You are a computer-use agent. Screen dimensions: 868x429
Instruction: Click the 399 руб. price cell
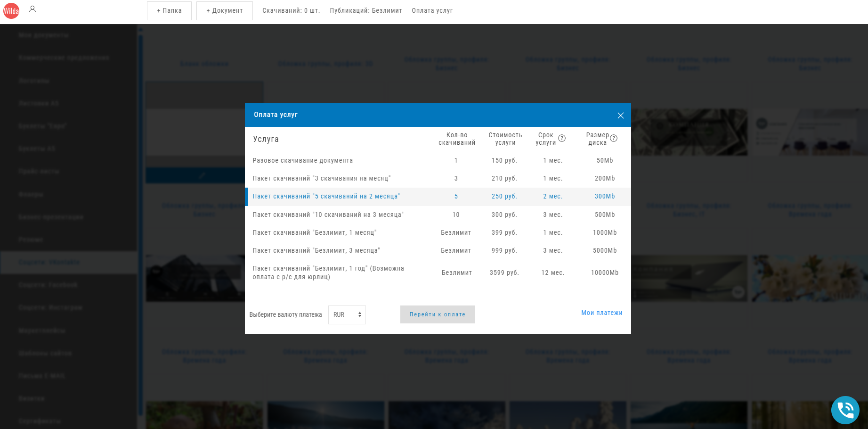[x=504, y=233]
